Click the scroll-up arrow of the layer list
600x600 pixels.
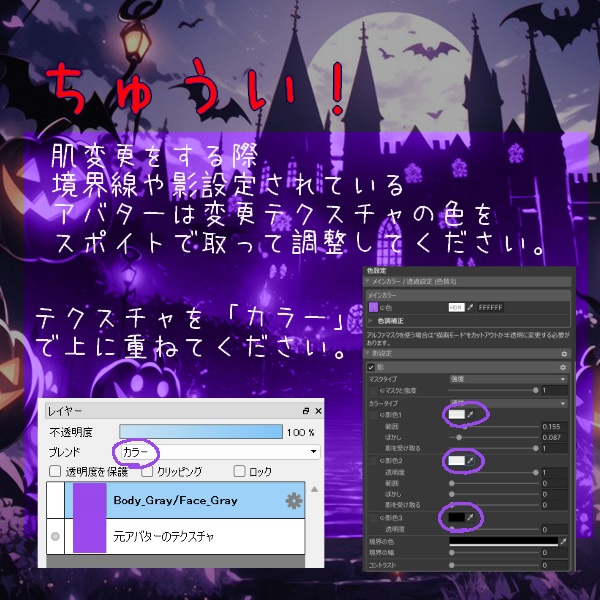[x=314, y=489]
